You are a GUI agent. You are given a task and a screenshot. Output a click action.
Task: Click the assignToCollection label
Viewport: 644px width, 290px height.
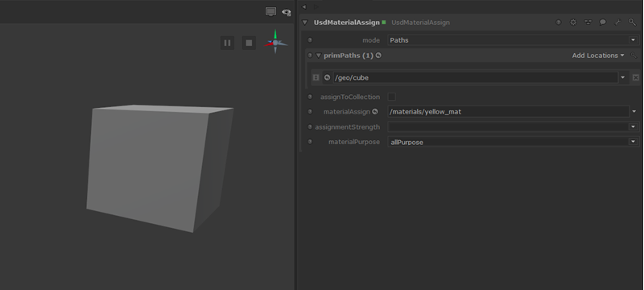click(350, 97)
